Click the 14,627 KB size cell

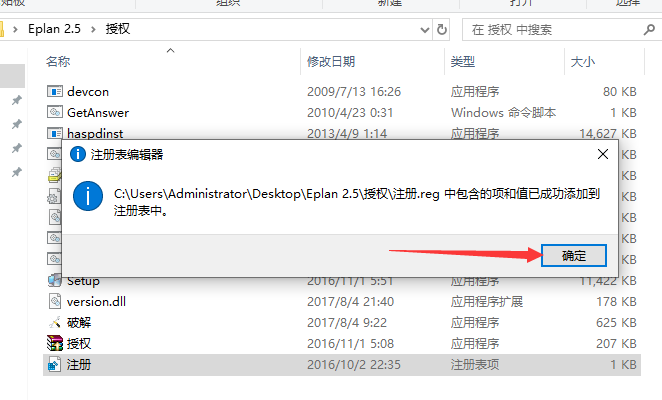coord(608,133)
